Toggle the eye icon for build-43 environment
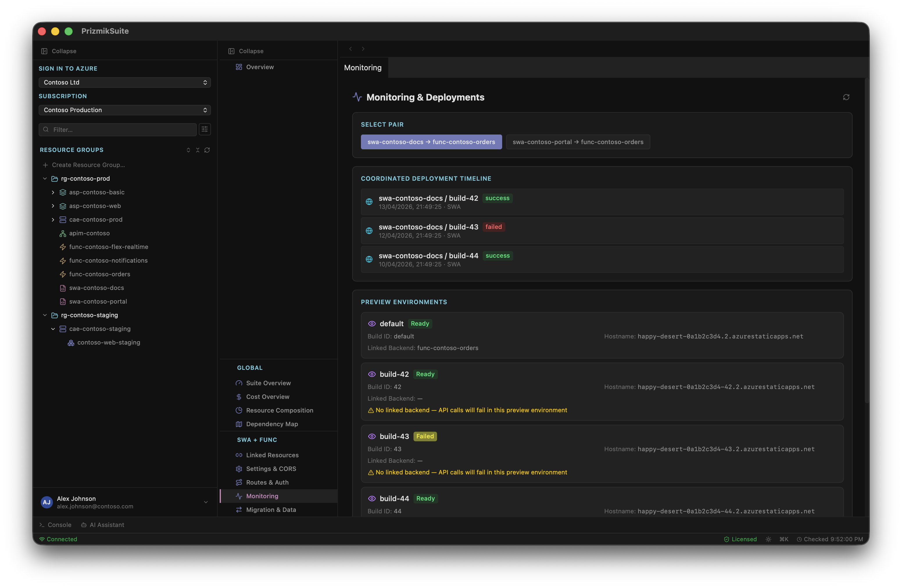The image size is (902, 588). [372, 436]
